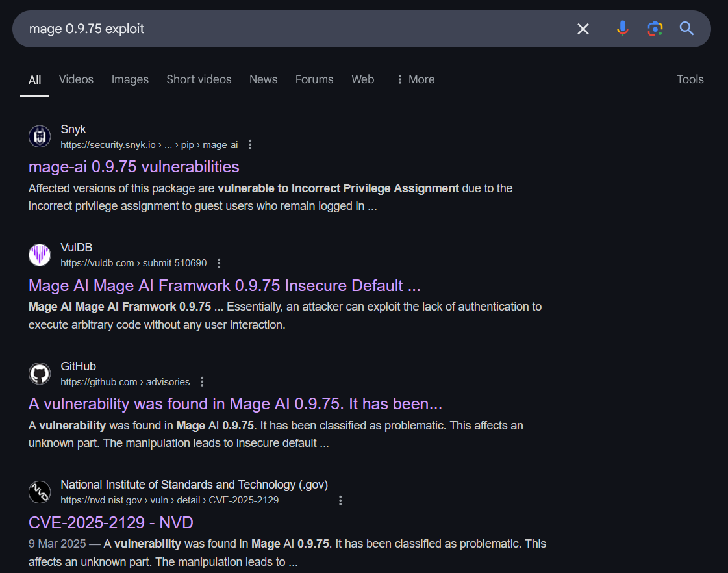Screen dimensions: 728x573
Task: Click the VulDB snippet about arbitrary code execution
Action: [285, 316]
